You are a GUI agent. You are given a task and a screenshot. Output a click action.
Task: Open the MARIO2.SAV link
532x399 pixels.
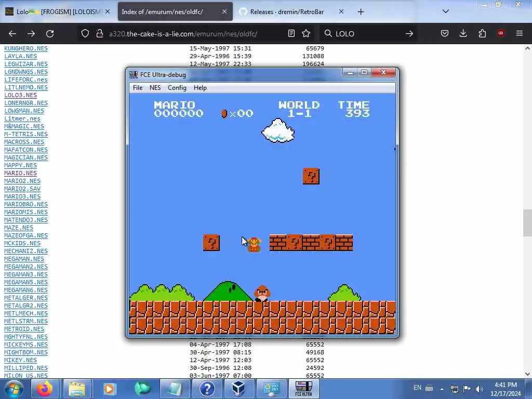click(22, 189)
